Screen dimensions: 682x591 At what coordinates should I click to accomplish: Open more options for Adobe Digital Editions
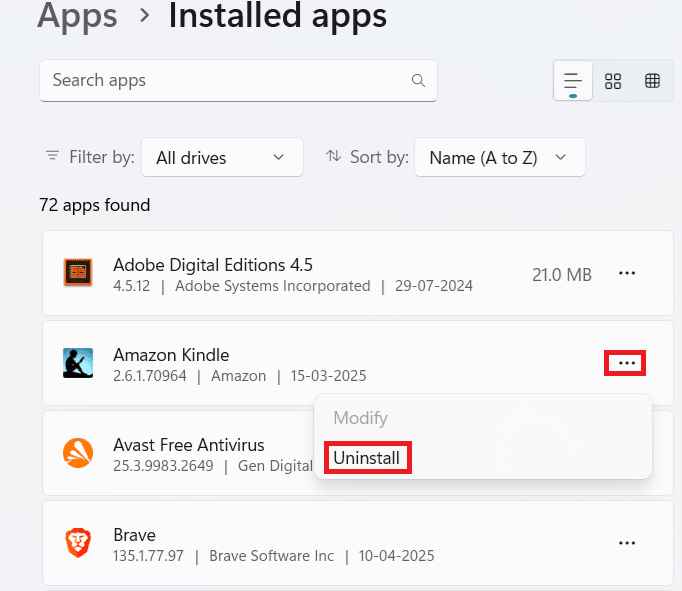click(x=627, y=274)
